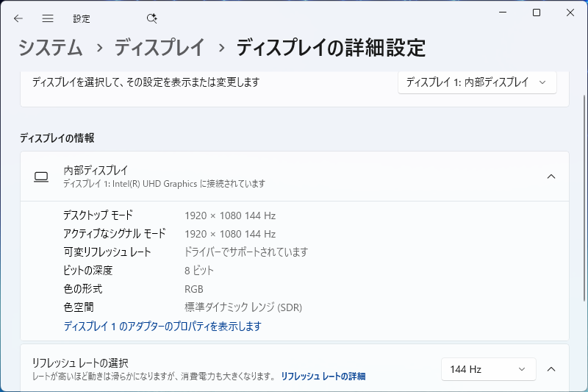This screenshot has width=588, height=392.
Task: Click the 可変リフレッシュ レート label
Action: [107, 252]
